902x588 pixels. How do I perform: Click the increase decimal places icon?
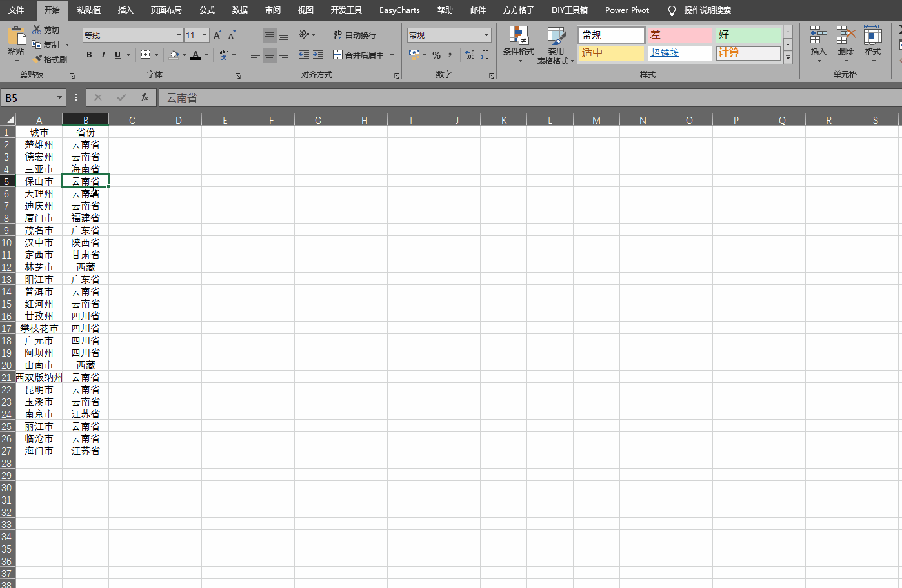tap(470, 55)
